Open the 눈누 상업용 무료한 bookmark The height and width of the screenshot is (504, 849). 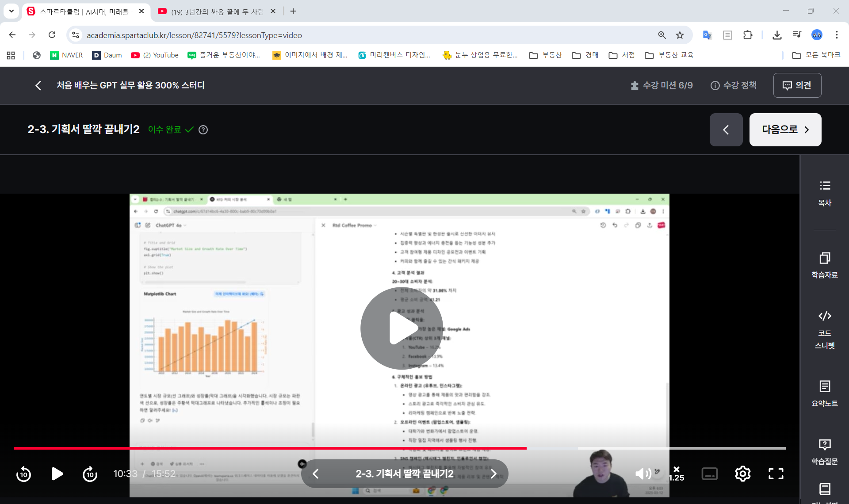pos(480,55)
